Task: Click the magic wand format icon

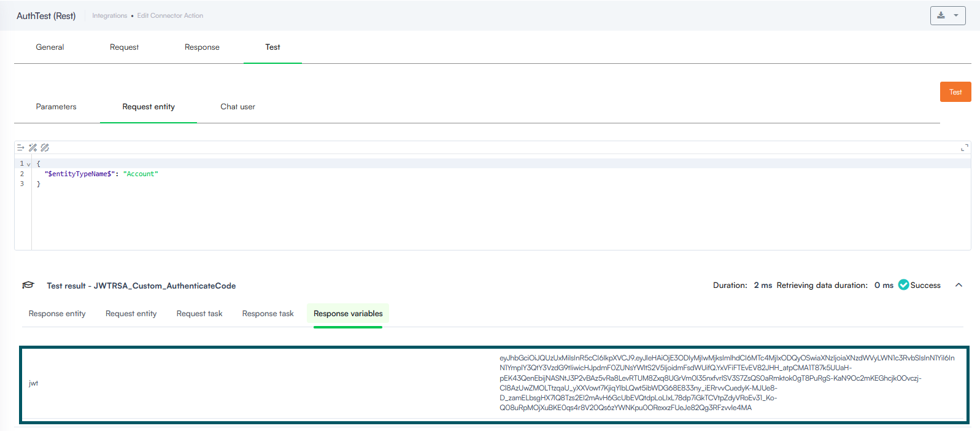Action: coord(33,148)
